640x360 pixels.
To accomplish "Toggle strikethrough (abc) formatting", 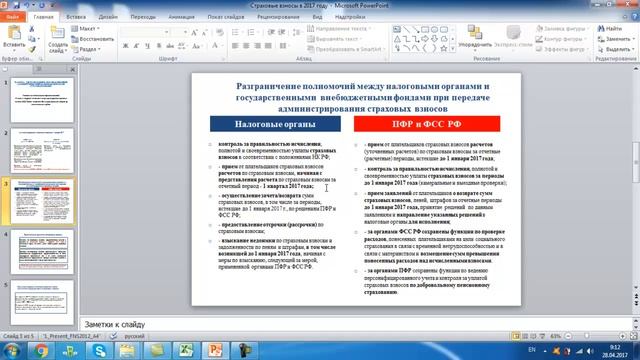I will (170, 46).
